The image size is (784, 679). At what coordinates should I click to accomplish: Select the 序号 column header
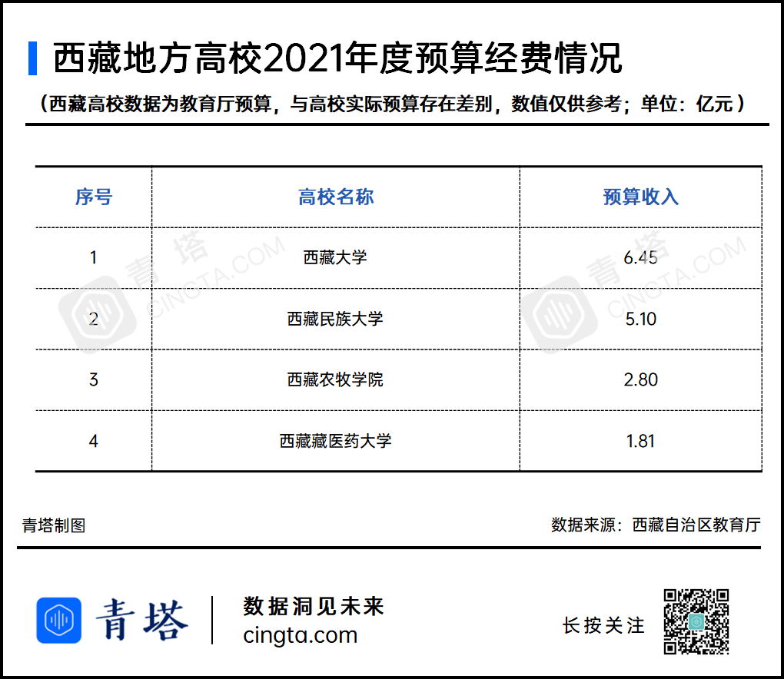[x=94, y=197]
